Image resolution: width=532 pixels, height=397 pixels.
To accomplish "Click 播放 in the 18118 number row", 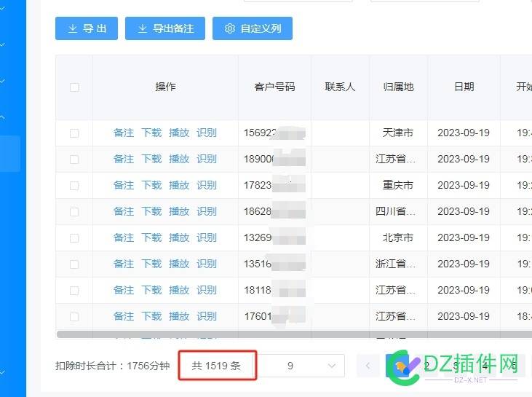I will pos(179,290).
